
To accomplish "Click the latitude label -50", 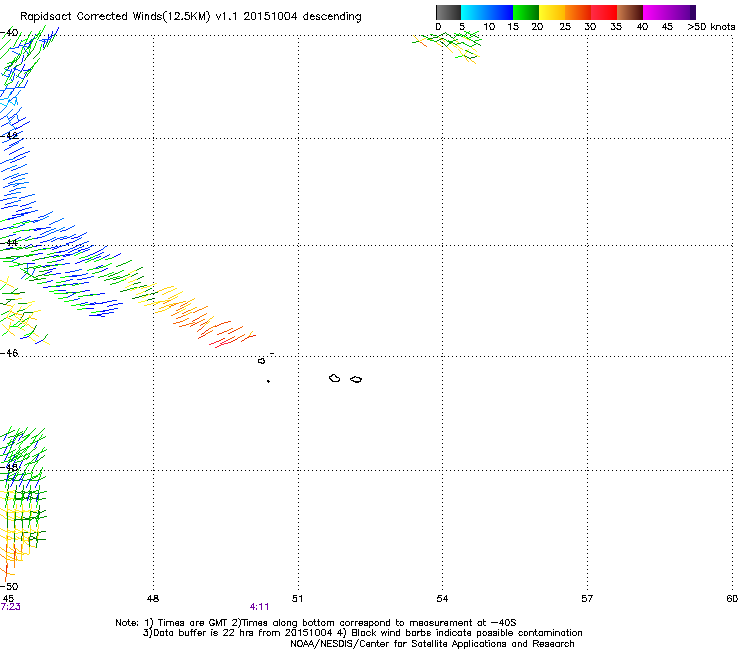I will (9, 586).
